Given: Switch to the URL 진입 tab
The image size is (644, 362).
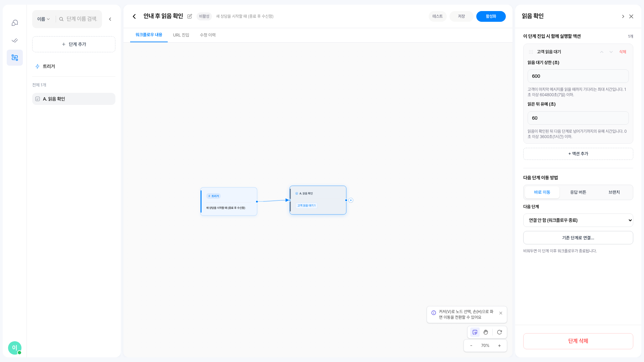Looking at the screenshot, I should pyautogui.click(x=181, y=35).
